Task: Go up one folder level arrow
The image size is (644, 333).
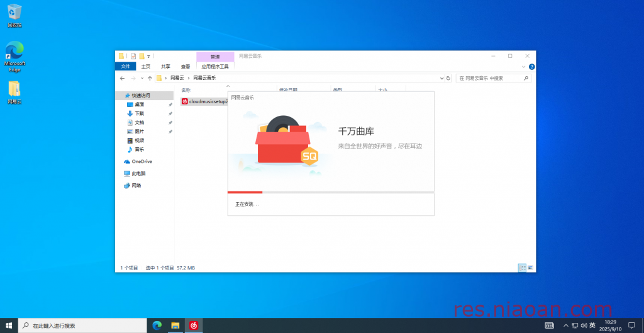Action: (x=150, y=78)
